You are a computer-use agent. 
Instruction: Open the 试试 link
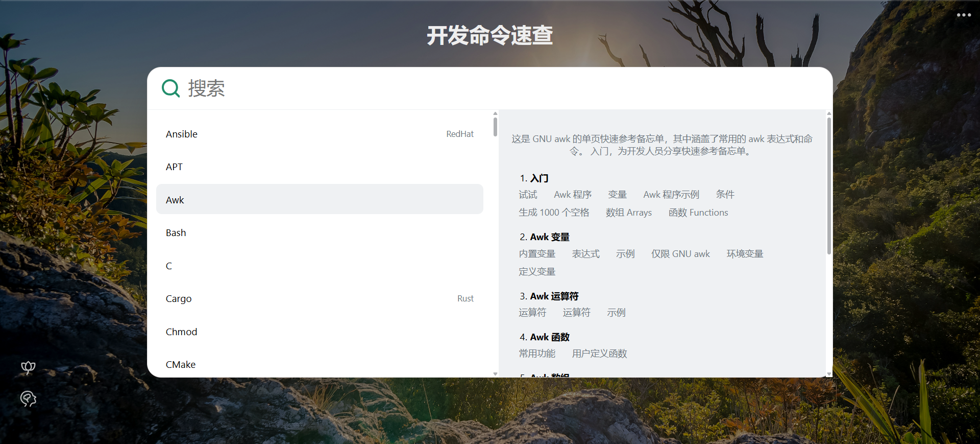(x=528, y=195)
